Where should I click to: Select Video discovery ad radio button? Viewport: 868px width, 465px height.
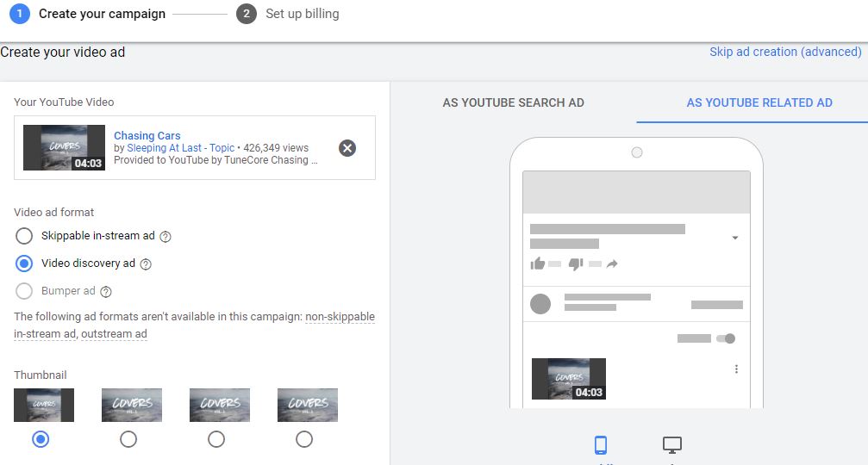coord(25,263)
